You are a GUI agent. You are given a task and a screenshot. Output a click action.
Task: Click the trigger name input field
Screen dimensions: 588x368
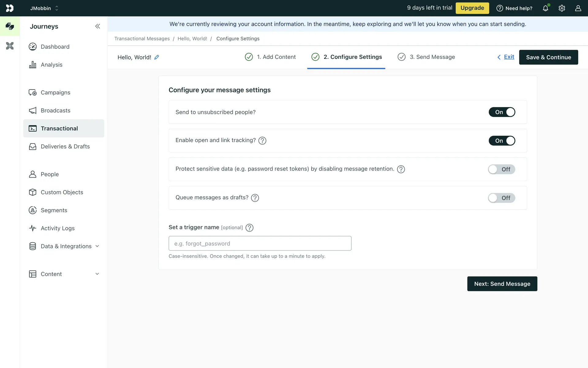260,243
